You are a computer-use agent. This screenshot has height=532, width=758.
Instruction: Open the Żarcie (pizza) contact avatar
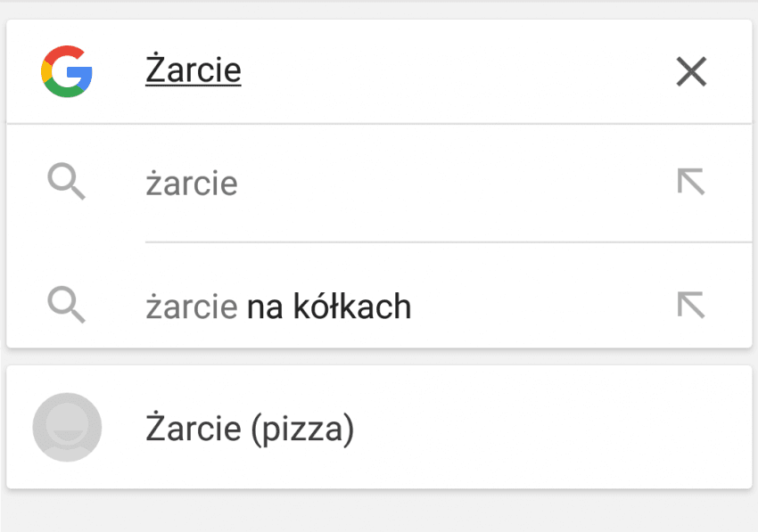coord(67,427)
